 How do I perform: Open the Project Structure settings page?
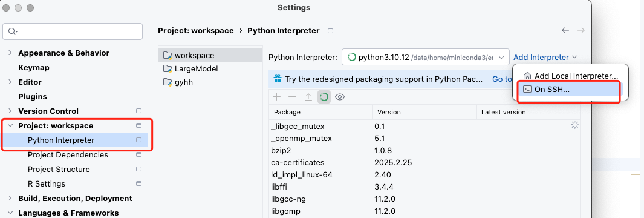(x=59, y=170)
